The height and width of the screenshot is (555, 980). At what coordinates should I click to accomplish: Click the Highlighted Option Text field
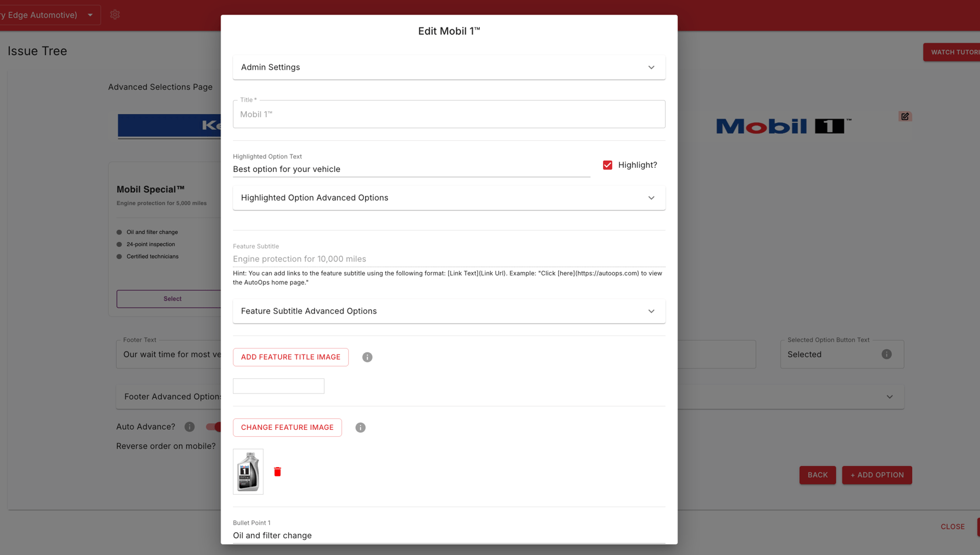pyautogui.click(x=411, y=169)
